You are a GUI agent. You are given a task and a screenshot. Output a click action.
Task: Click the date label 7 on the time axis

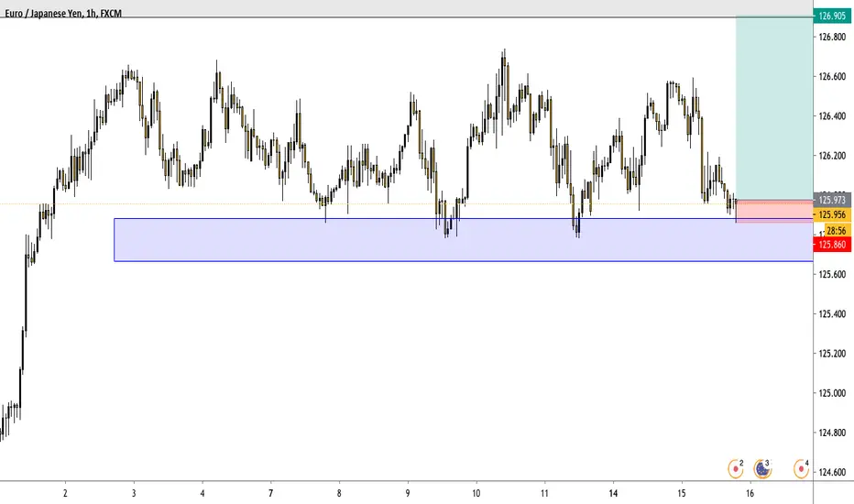click(x=270, y=493)
